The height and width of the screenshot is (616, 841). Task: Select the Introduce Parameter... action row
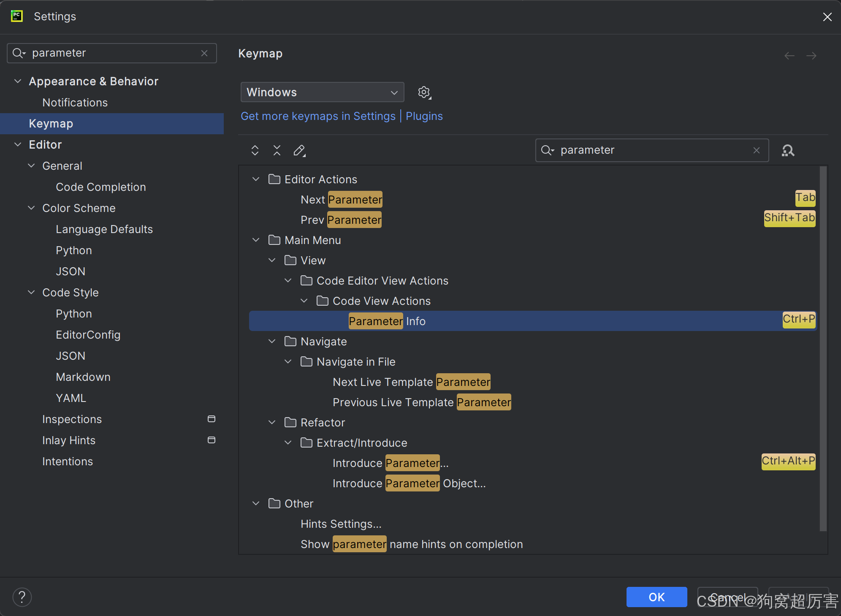pyautogui.click(x=391, y=463)
